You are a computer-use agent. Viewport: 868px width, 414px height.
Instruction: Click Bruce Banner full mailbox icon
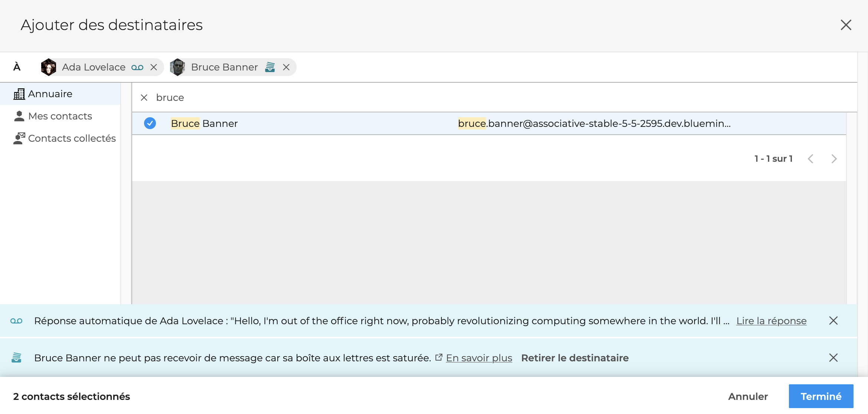click(x=270, y=67)
